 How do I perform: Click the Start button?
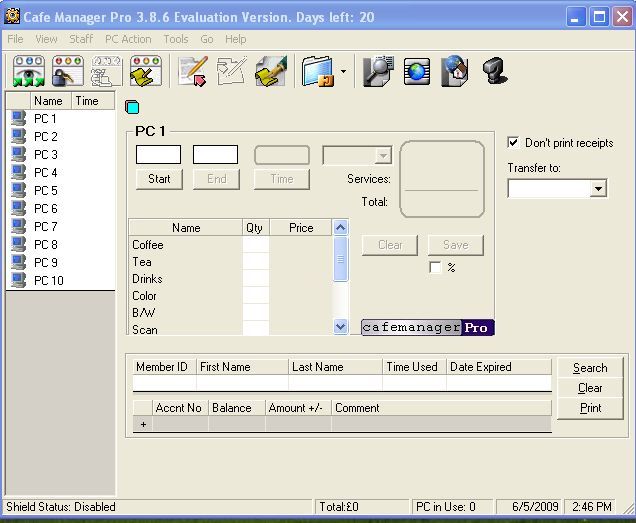159,179
